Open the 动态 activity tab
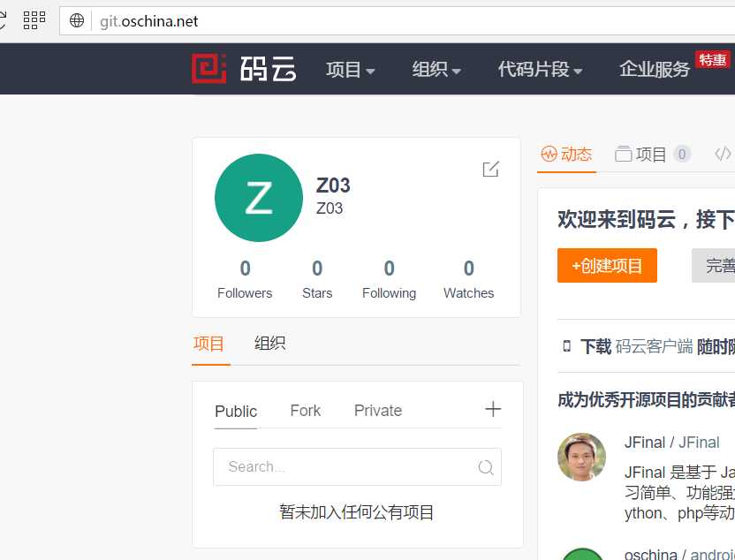The width and height of the screenshot is (735, 560). pyautogui.click(x=566, y=155)
